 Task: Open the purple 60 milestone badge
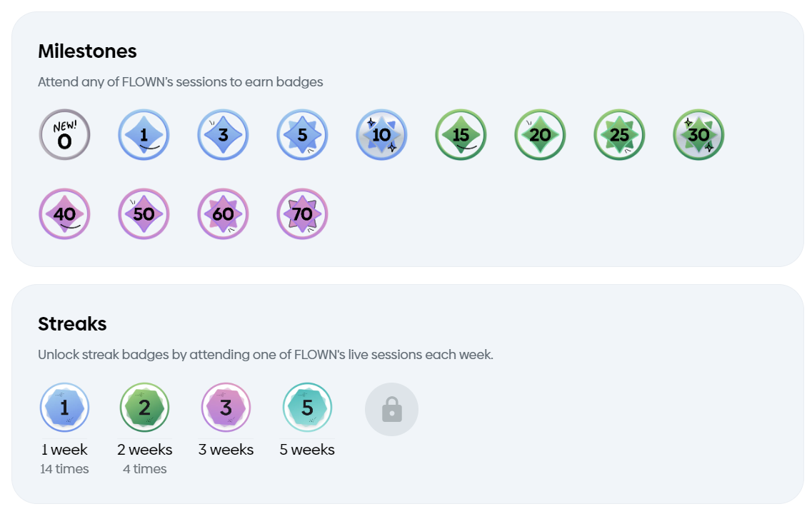(x=224, y=213)
